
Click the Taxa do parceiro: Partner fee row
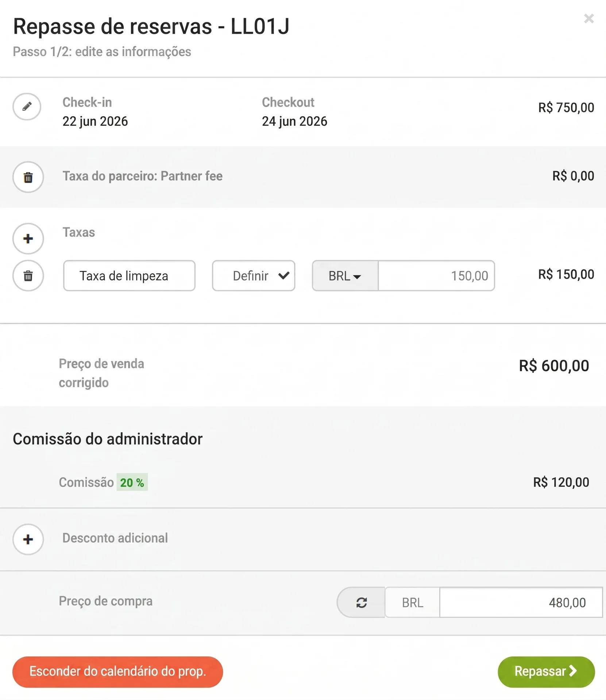303,177
